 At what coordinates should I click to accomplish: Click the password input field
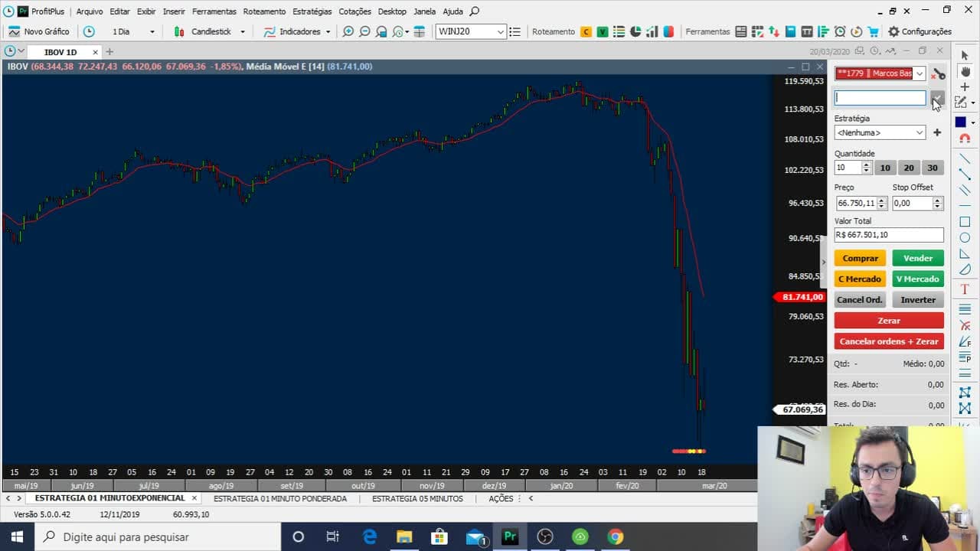tap(880, 98)
